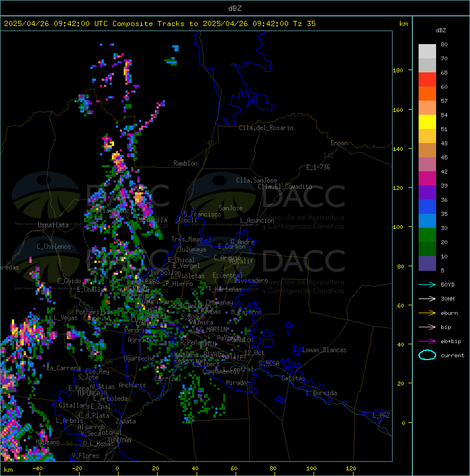470x476 pixels.
Task: Click the 'eburn' legend label
Action: coord(449,313)
